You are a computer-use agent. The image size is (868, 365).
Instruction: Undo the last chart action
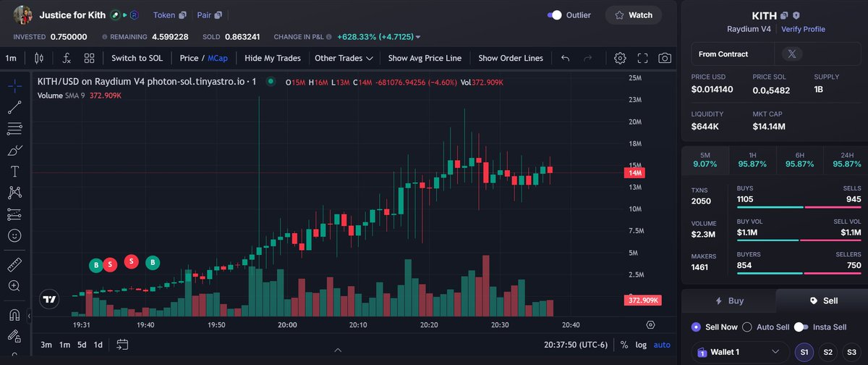(x=566, y=58)
